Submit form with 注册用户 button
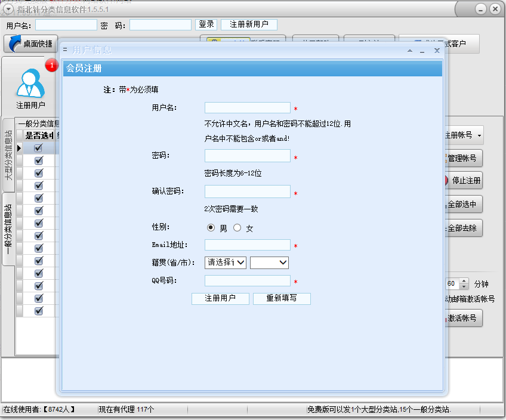506x420 pixels. (220, 298)
